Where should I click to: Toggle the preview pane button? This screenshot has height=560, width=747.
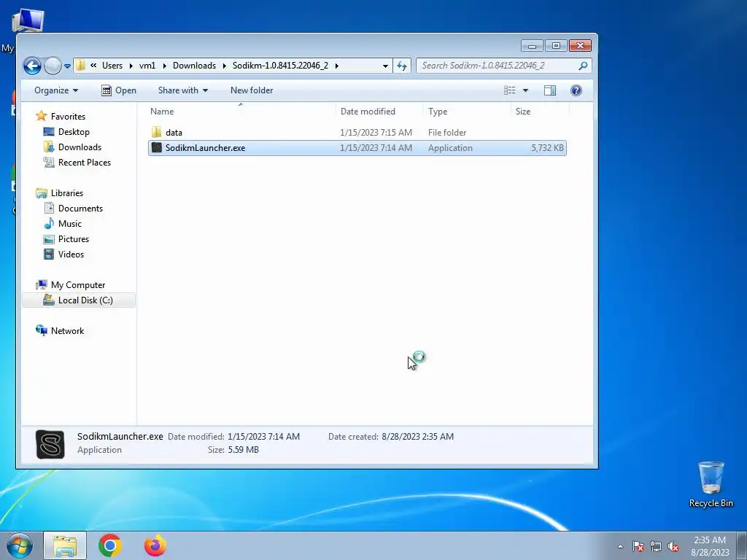tap(550, 90)
